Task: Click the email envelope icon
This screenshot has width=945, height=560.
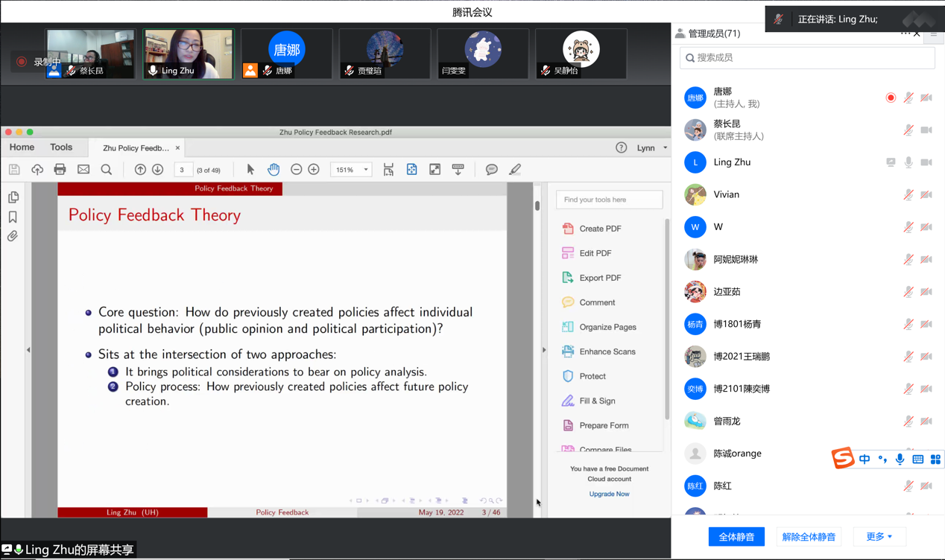Action: click(x=83, y=170)
